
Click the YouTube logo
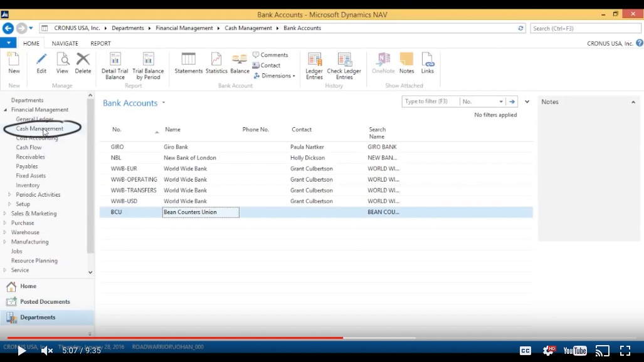click(x=575, y=351)
